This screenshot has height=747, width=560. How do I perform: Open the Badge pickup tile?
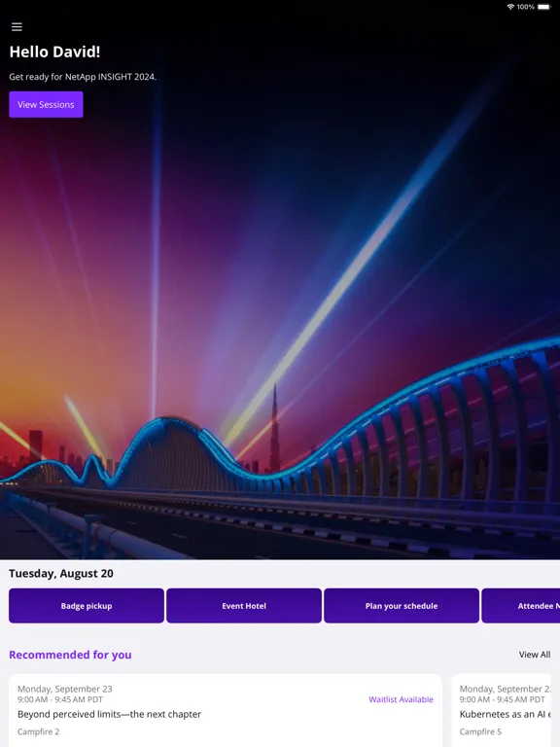pos(87,606)
